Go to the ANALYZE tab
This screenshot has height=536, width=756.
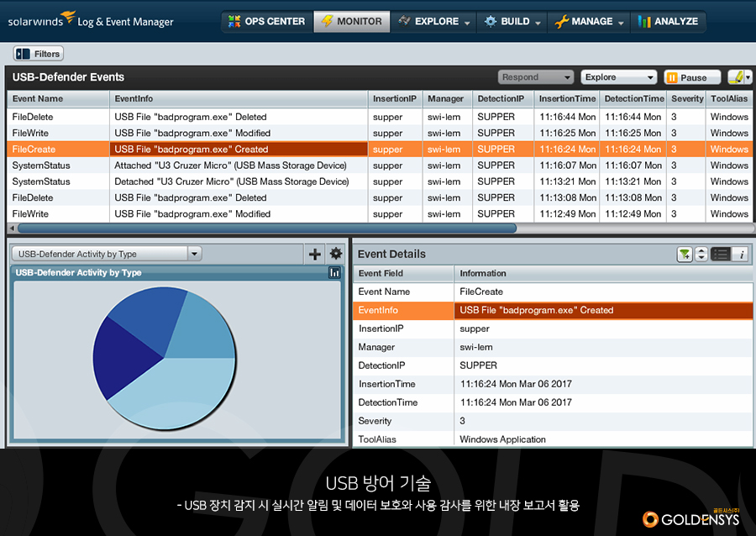click(669, 22)
